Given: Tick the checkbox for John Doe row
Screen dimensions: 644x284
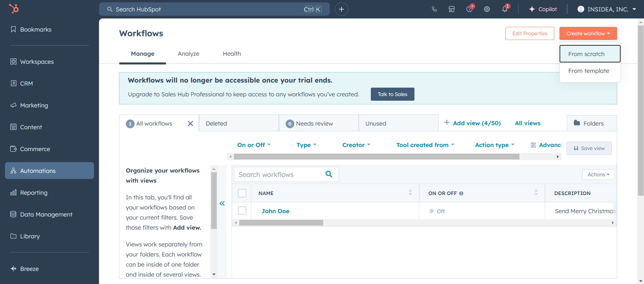Looking at the screenshot, I should coord(242,210).
